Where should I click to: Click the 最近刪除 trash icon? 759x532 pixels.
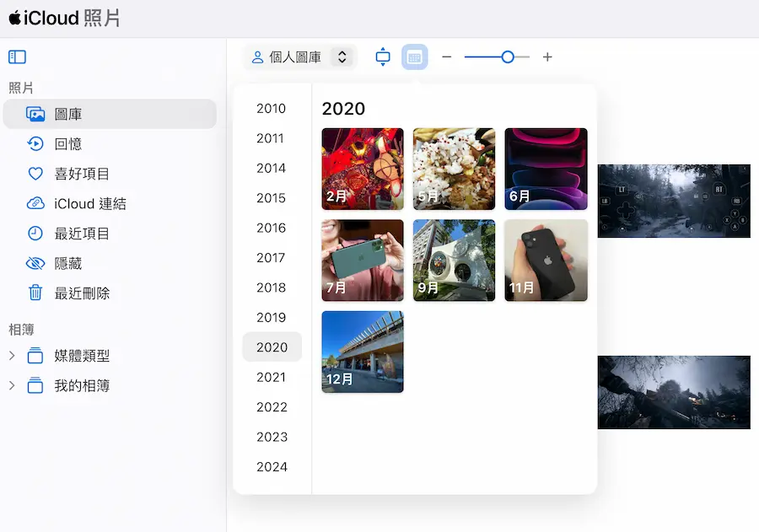pos(35,293)
